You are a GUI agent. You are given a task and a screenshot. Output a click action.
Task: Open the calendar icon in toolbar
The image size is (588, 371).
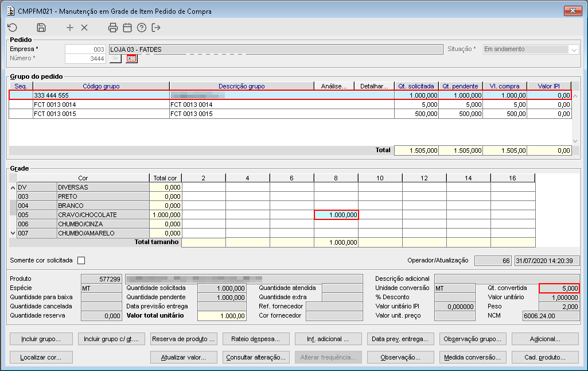click(x=127, y=28)
